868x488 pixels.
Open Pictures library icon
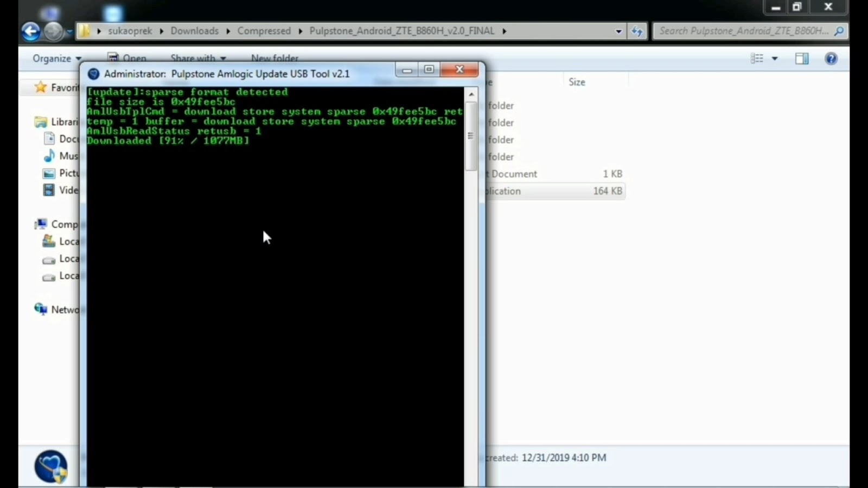point(49,173)
